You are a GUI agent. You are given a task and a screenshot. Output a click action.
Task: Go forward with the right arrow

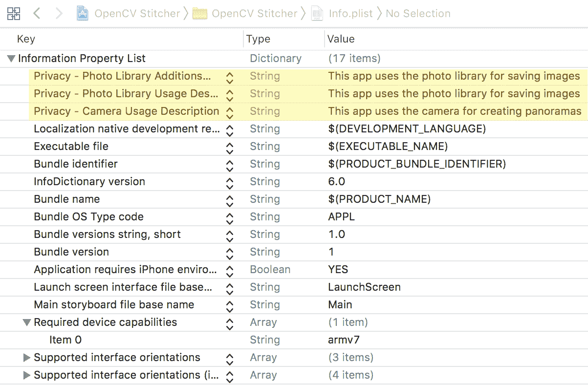[59, 14]
